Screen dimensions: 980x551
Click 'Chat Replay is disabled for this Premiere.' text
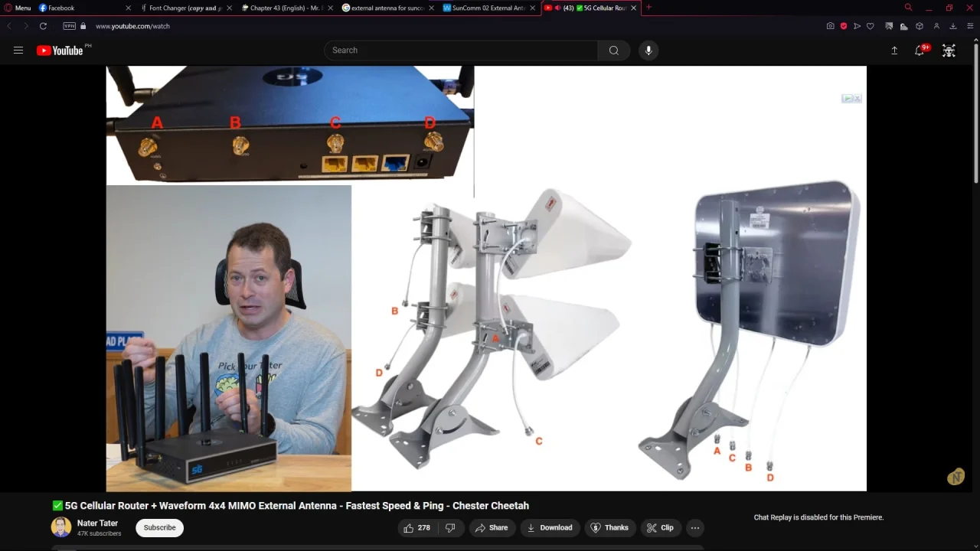pos(818,517)
